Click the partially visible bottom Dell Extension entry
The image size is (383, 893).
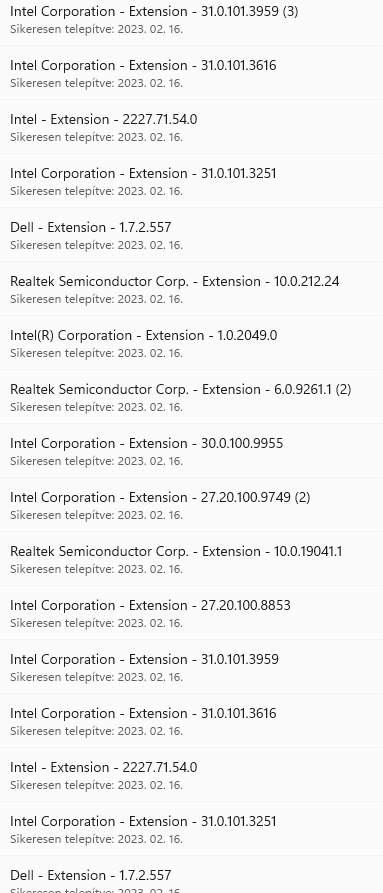click(191, 875)
